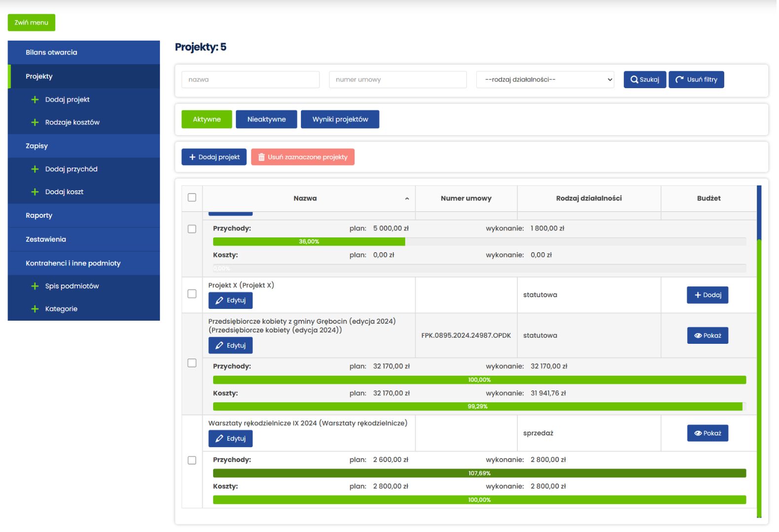The height and width of the screenshot is (532, 779).
Task: Click the plus icon next to Spis podmiotów
Action: coord(35,286)
